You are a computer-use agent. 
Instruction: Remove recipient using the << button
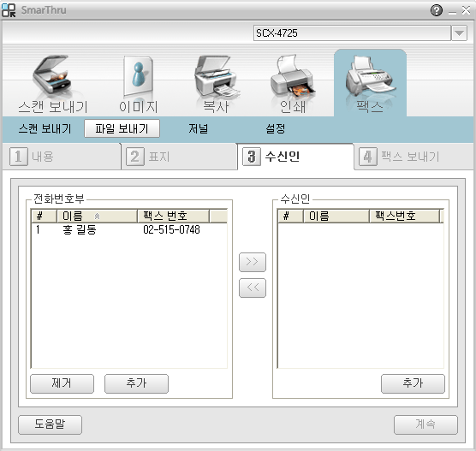[253, 288]
